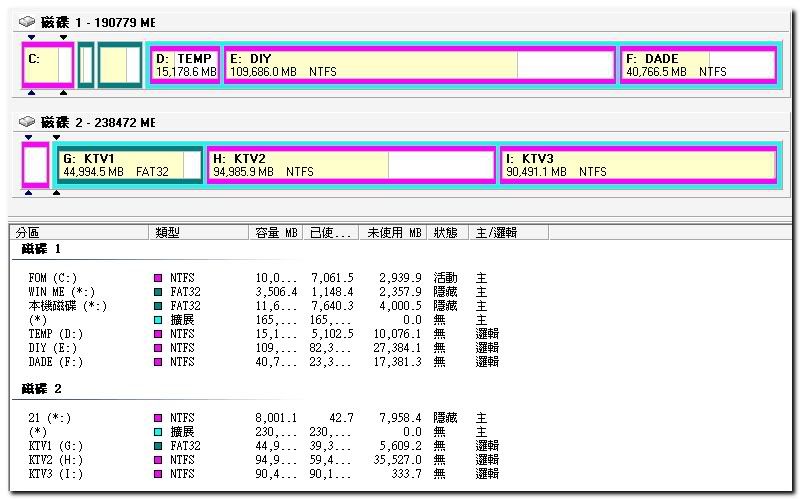The height and width of the screenshot is (499, 800).
Task: Click the disk 2 drive icon
Action: point(27,122)
